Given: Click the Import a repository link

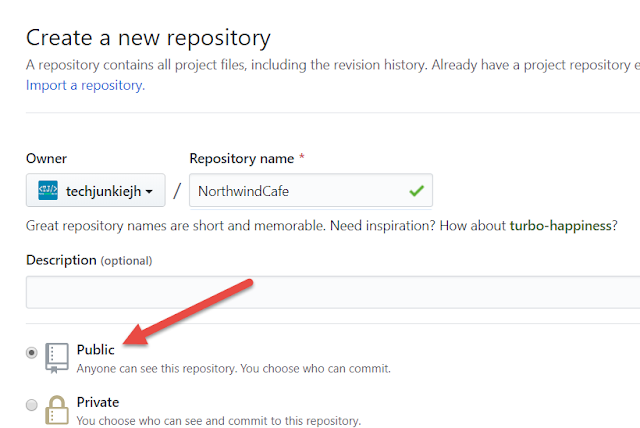Looking at the screenshot, I should (85, 85).
